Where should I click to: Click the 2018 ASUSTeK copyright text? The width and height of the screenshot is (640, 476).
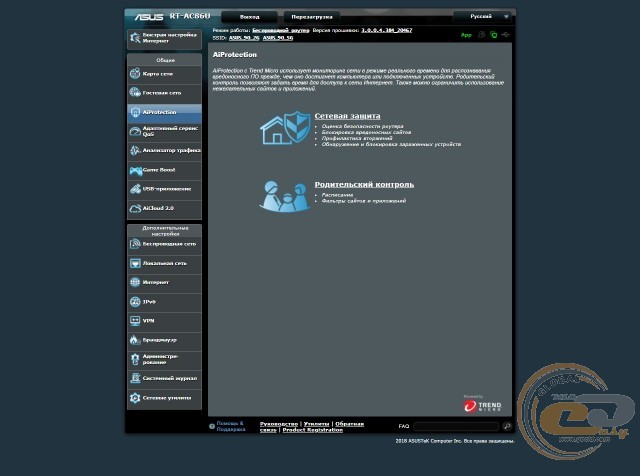(x=454, y=441)
